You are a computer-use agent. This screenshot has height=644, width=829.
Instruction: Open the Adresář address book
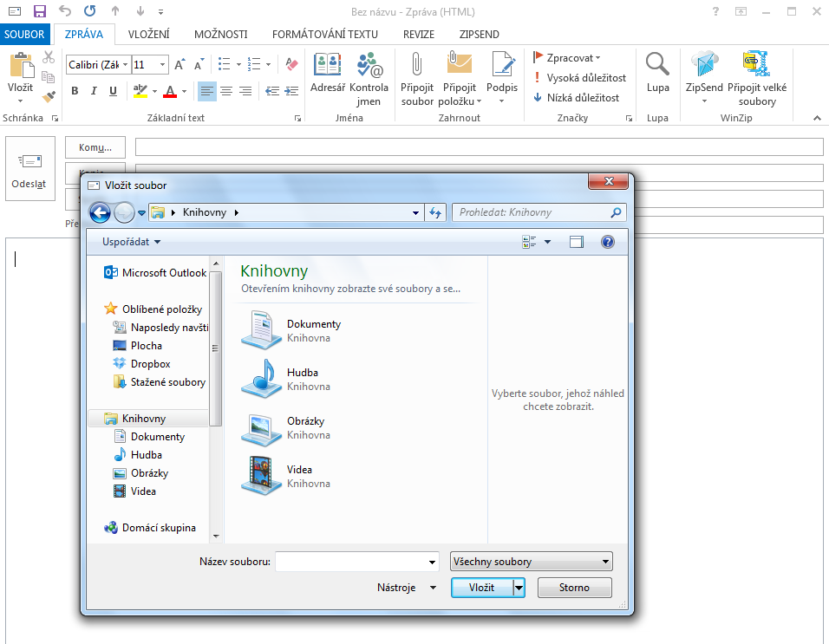(327, 73)
